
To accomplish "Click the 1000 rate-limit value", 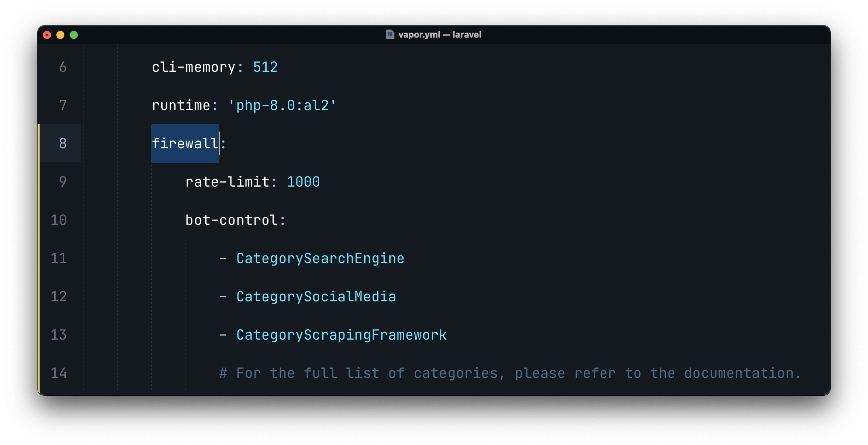I will coord(303,182).
